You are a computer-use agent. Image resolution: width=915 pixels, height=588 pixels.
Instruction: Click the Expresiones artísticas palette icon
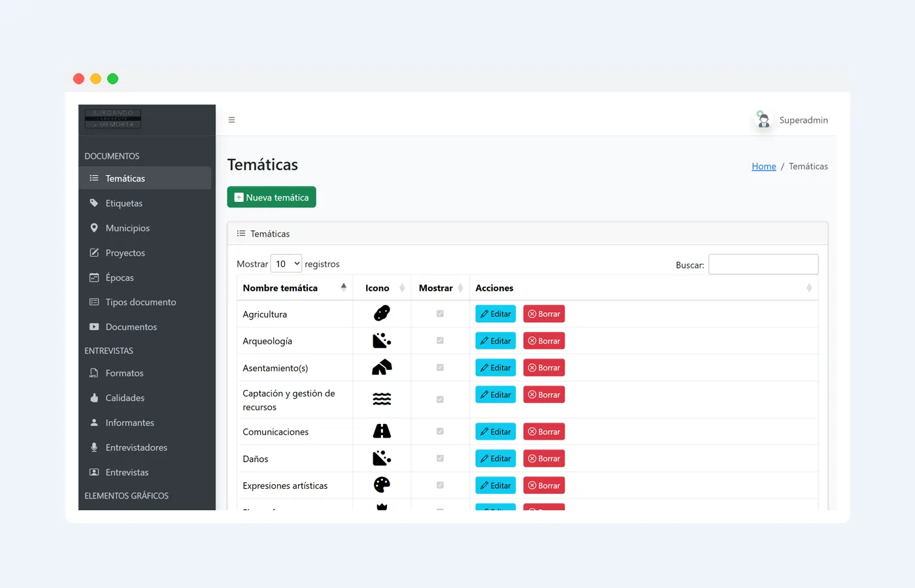[382, 485]
